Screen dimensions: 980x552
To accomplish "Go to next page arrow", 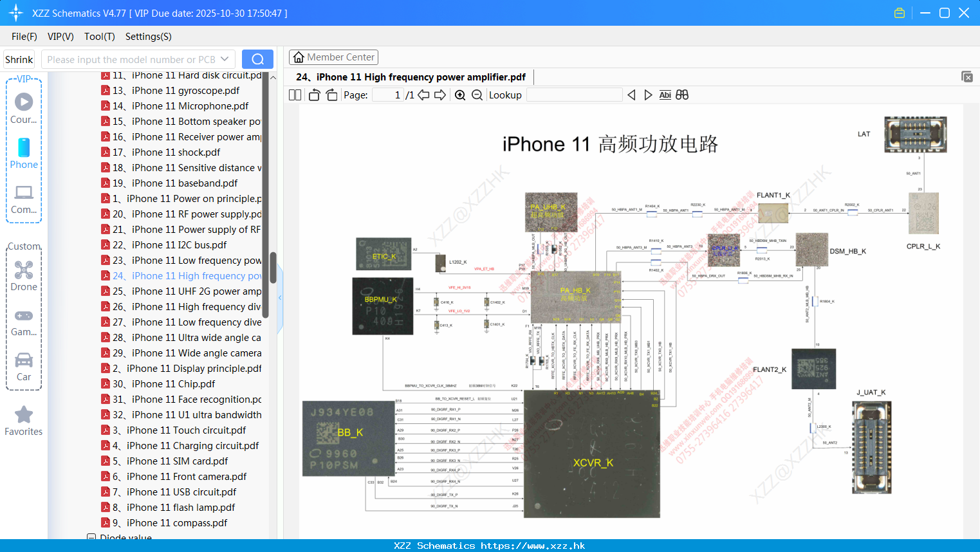I will (x=440, y=95).
